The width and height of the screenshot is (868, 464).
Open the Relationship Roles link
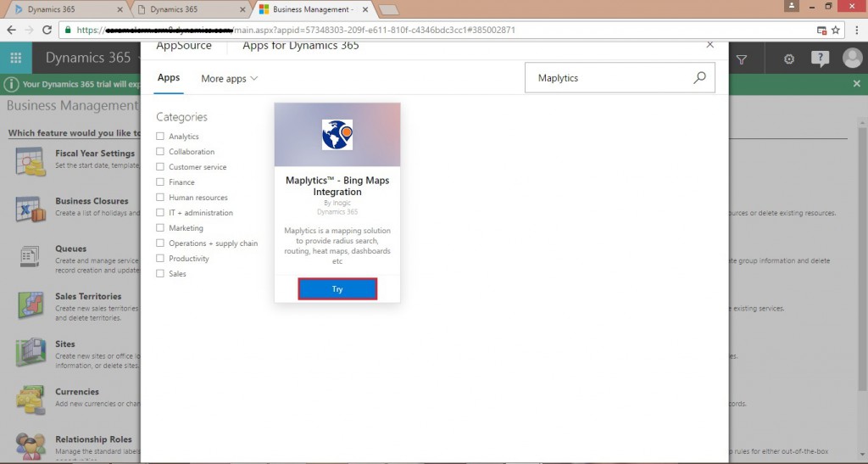(93, 439)
